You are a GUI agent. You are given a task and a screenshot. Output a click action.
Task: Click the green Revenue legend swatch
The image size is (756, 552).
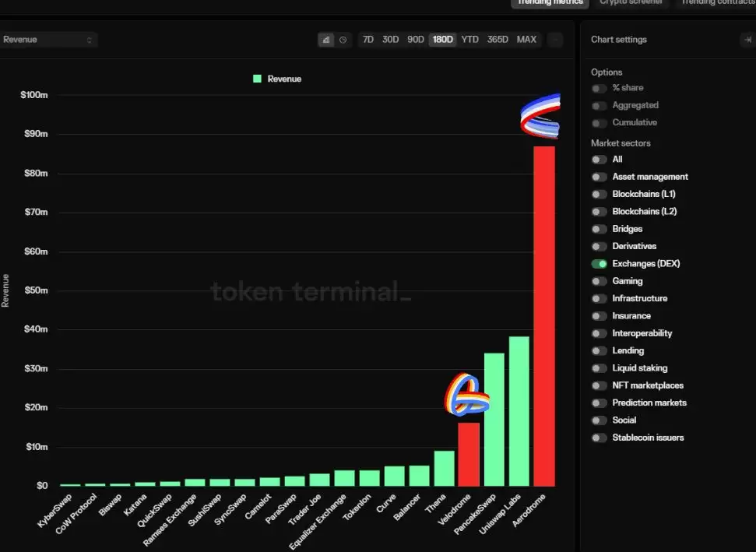pyautogui.click(x=257, y=79)
